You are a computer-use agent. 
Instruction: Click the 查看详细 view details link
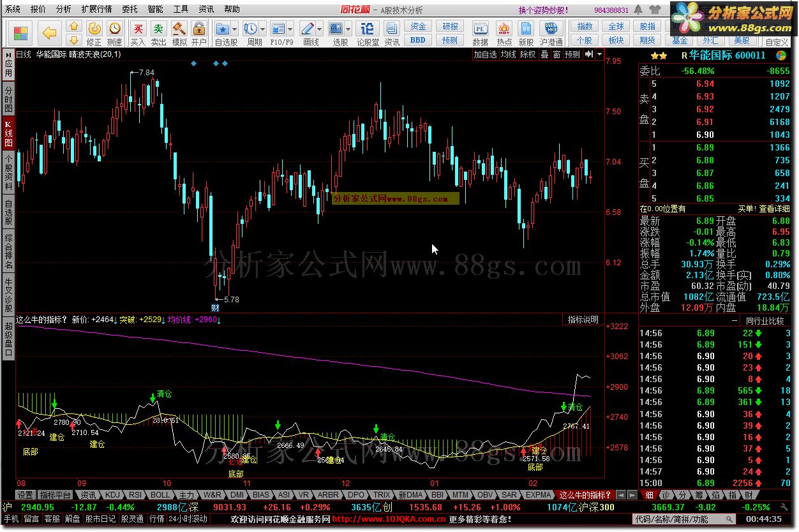coord(773,209)
